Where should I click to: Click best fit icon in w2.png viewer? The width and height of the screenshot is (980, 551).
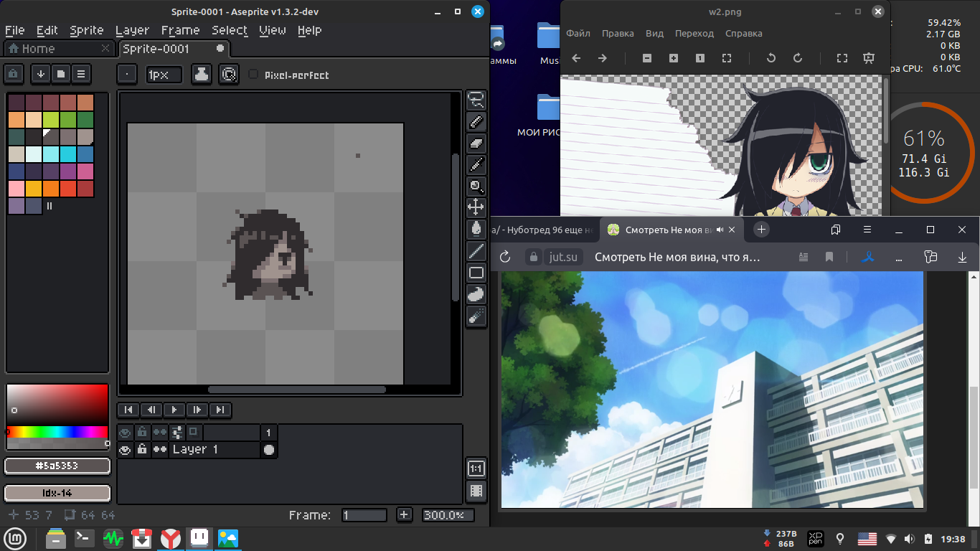click(x=727, y=58)
